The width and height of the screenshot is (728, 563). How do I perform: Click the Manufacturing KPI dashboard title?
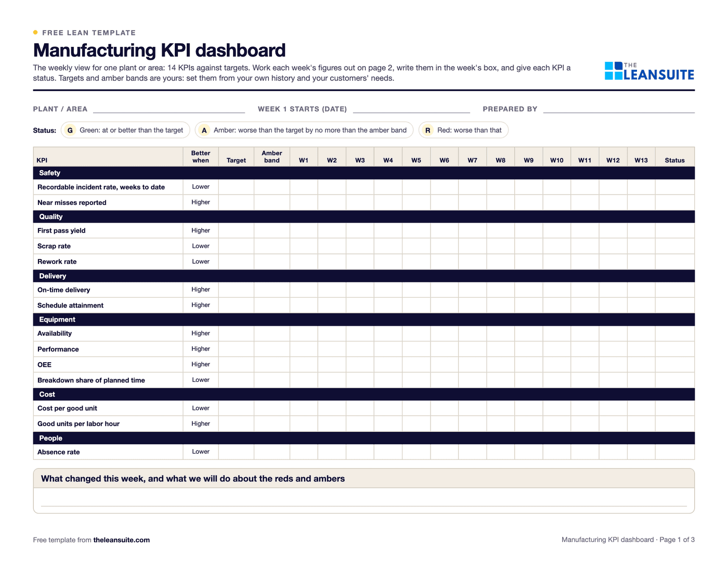click(x=159, y=50)
